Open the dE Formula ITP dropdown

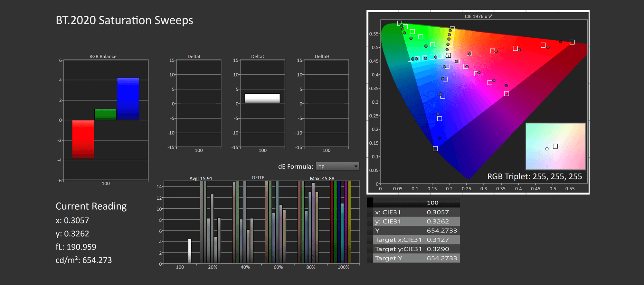coord(337,166)
